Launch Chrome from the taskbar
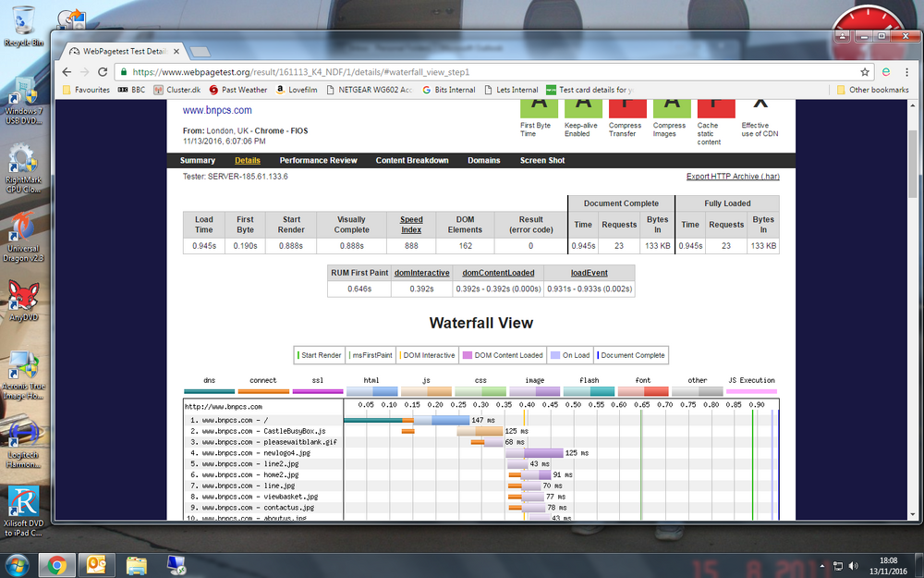 coord(56,566)
